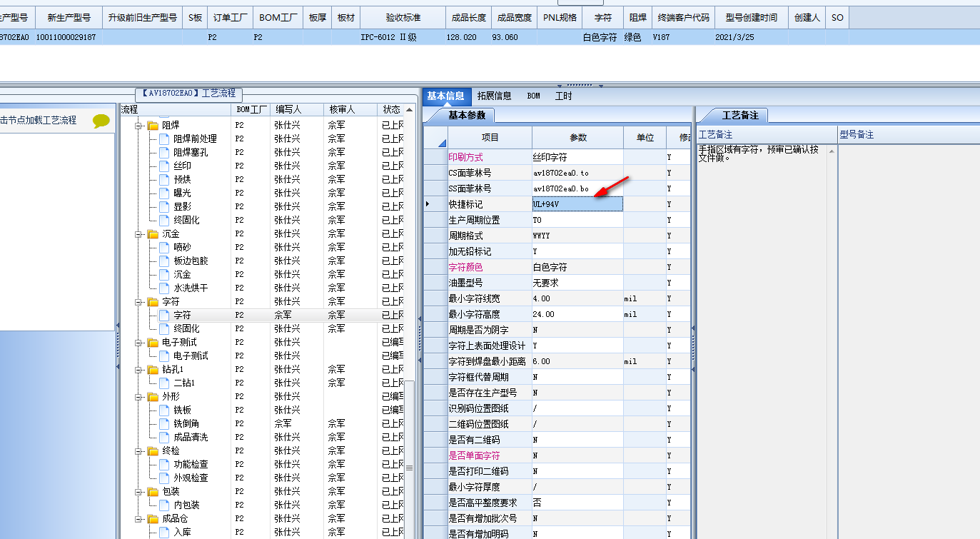Click the 印刷方式 parameter name cell
This screenshot has width=980, height=539.
[x=490, y=157]
